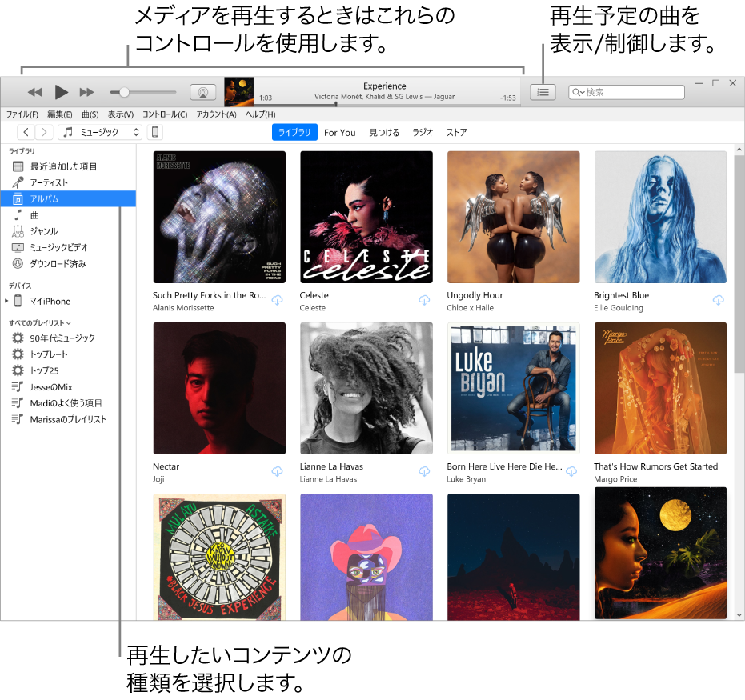This screenshot has height=700, width=745.
Task: Open the Brightest Blue album cover
Action: click(x=660, y=217)
